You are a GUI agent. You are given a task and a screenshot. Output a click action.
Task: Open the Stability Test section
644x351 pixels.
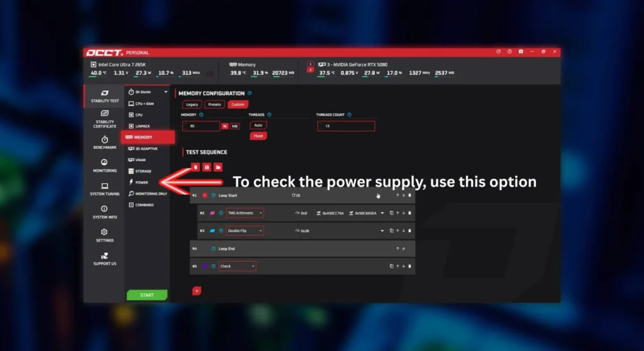pos(105,96)
